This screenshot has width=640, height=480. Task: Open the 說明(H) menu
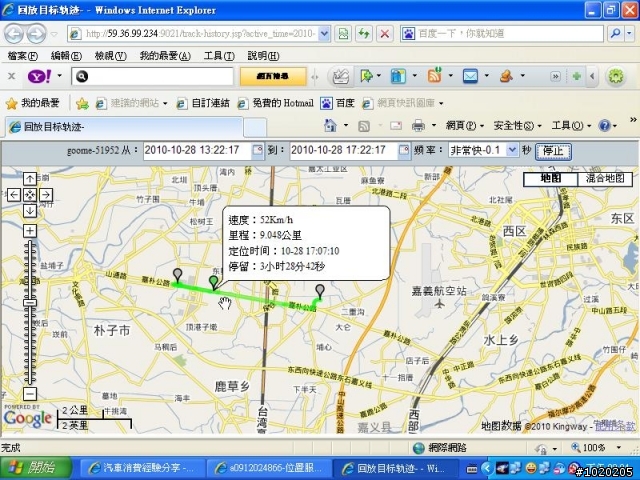263,56
